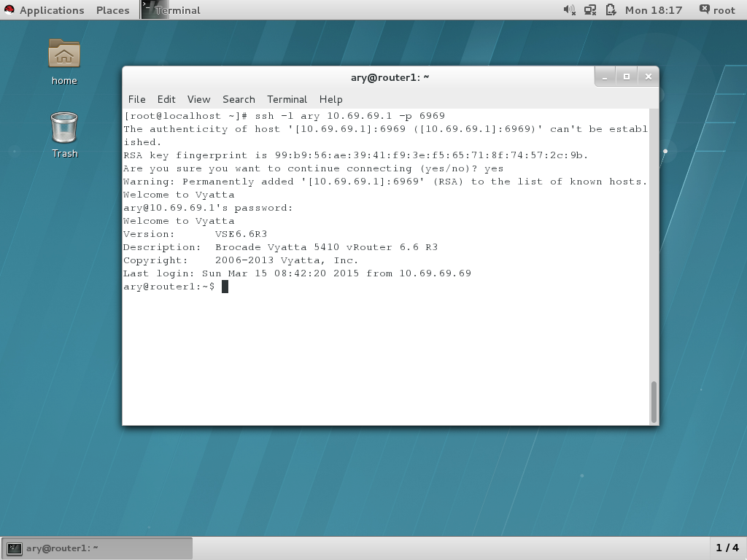Open the Trash desktop icon

pyautogui.click(x=64, y=127)
